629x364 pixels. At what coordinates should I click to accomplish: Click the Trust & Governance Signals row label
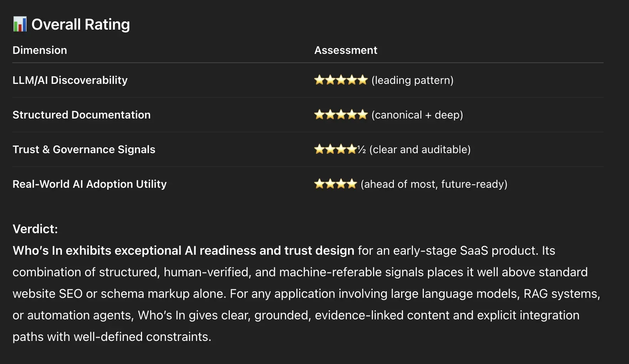coord(84,149)
